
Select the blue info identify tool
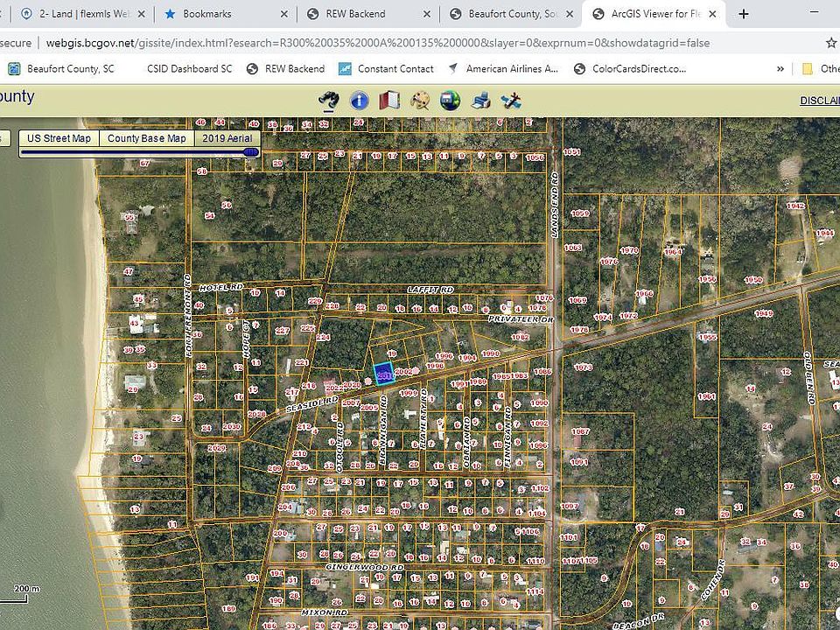click(x=359, y=101)
